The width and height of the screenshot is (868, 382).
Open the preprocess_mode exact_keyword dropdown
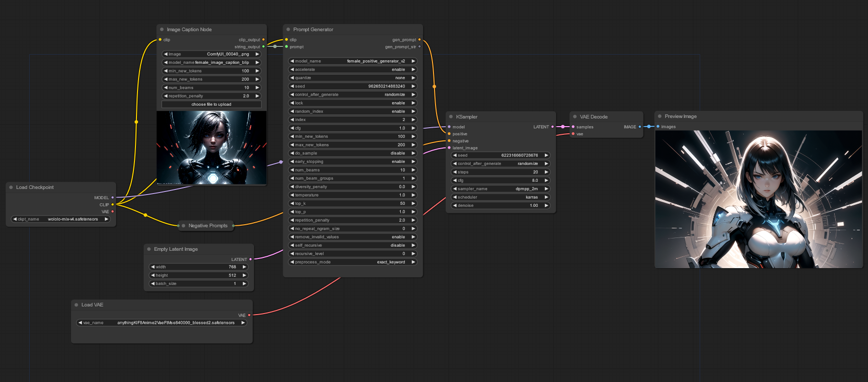pos(353,262)
